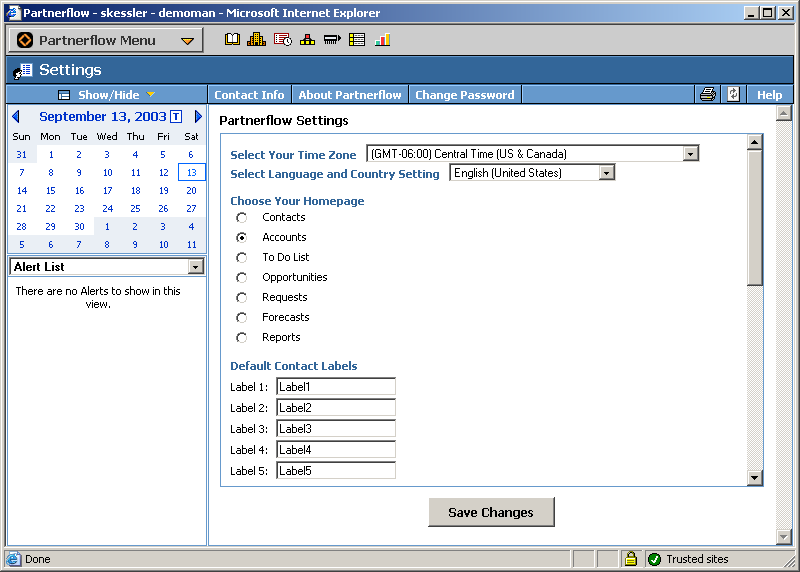800x572 pixels.
Task: Select Reports as homepage
Action: [241, 338]
